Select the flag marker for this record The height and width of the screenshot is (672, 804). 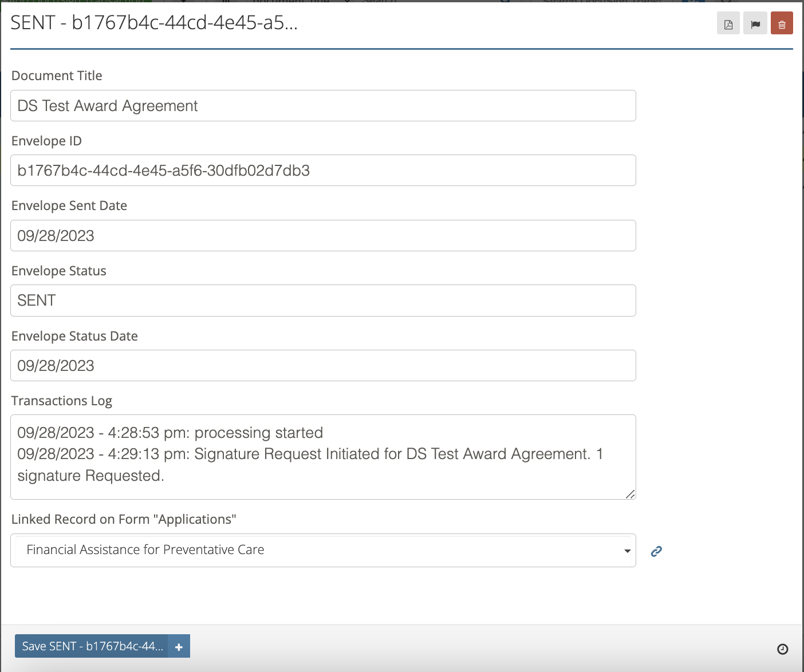pyautogui.click(x=755, y=23)
